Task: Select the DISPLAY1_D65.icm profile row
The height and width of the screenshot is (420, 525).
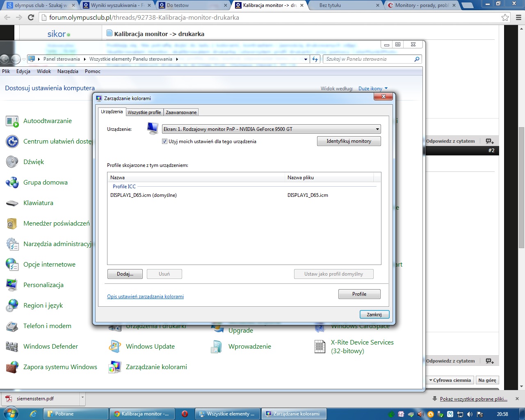Action: click(x=144, y=195)
